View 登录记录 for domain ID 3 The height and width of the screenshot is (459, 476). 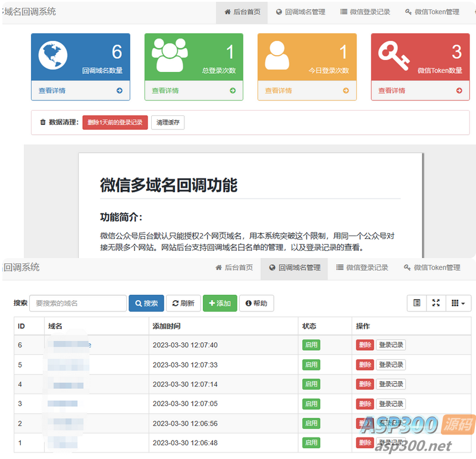[x=391, y=404]
